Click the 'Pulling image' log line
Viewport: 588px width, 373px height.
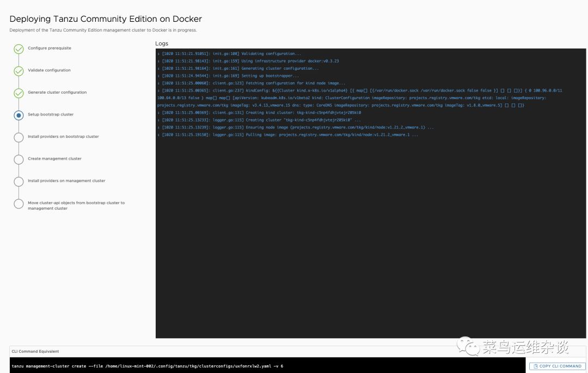[287, 134]
